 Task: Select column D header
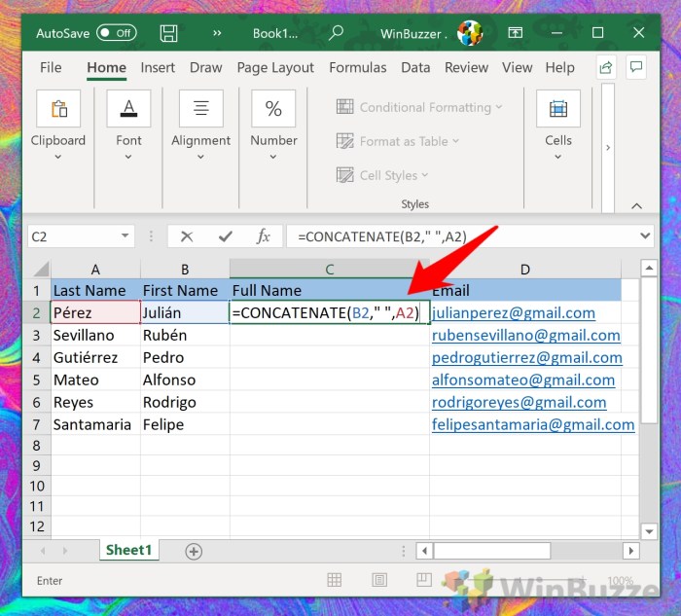click(525, 270)
